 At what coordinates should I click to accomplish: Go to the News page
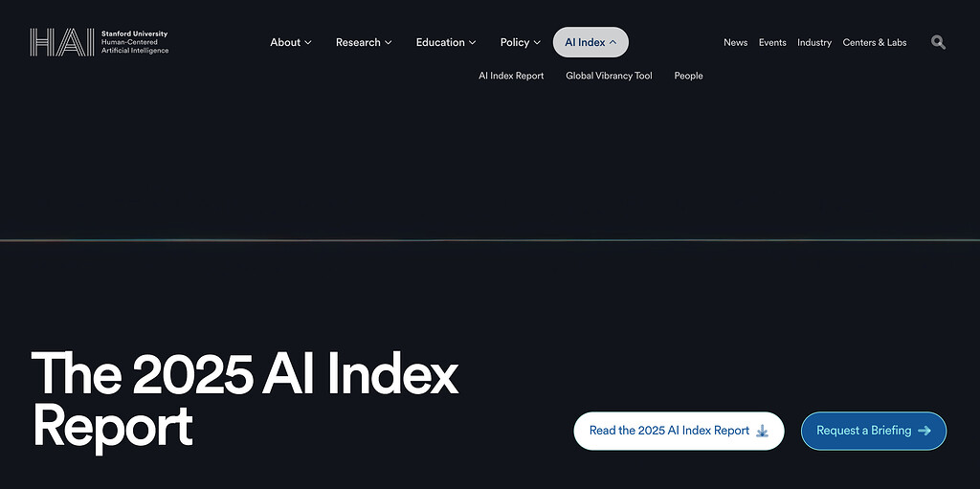(736, 42)
